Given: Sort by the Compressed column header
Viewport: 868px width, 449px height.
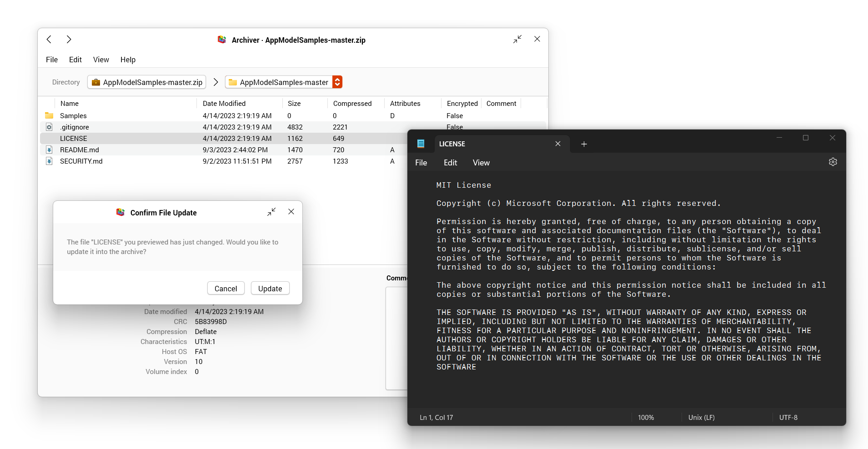Looking at the screenshot, I should pyautogui.click(x=352, y=104).
